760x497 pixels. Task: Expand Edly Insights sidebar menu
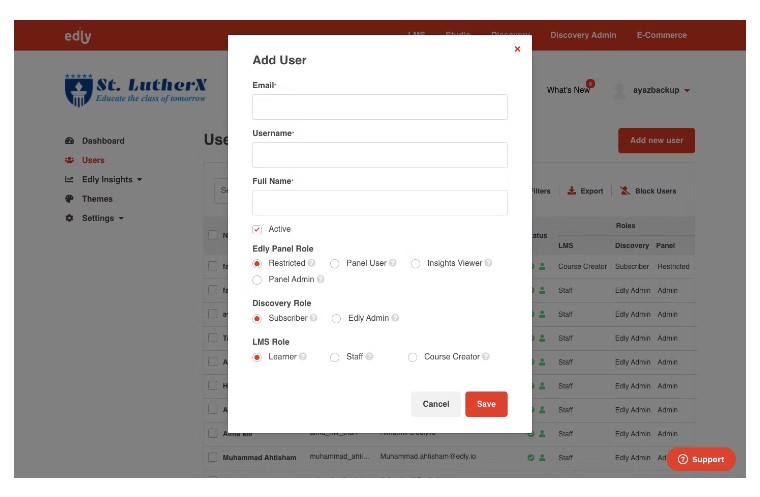point(112,179)
